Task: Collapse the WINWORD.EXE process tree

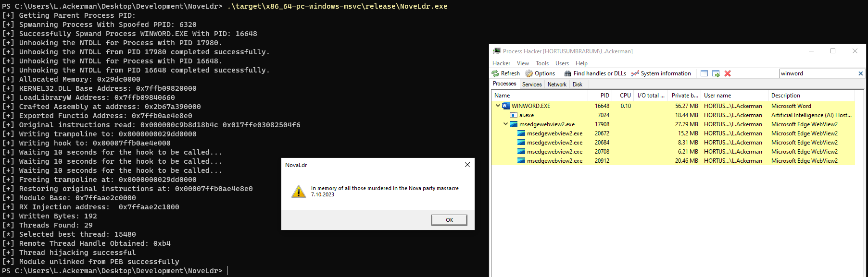Action: click(x=498, y=106)
